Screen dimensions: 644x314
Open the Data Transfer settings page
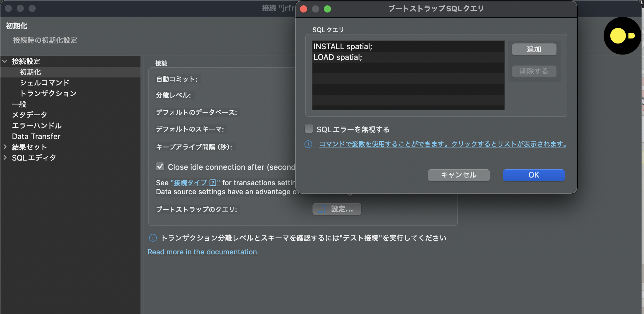[36, 136]
